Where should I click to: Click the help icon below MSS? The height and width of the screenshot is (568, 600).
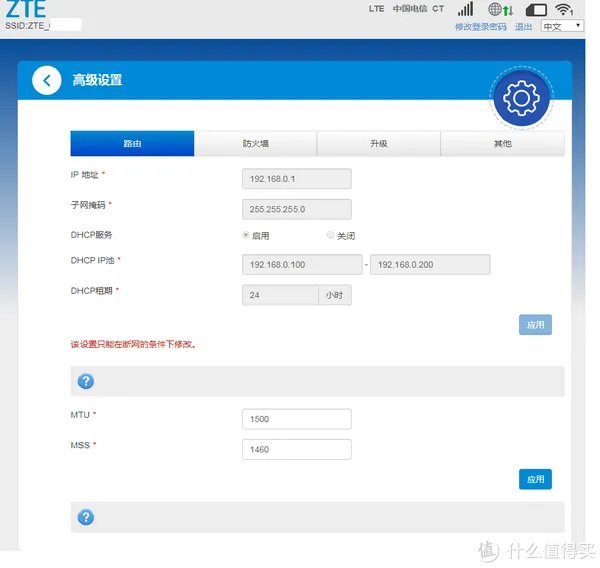[x=86, y=517]
